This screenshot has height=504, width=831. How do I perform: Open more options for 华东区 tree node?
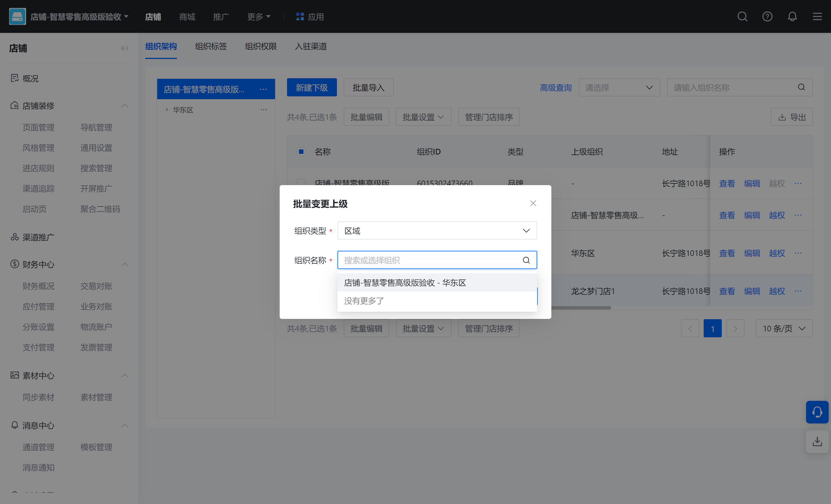[x=264, y=110]
